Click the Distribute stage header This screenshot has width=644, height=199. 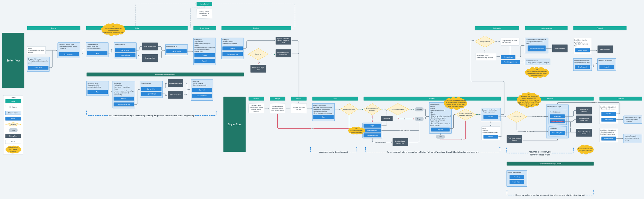pos(256,28)
